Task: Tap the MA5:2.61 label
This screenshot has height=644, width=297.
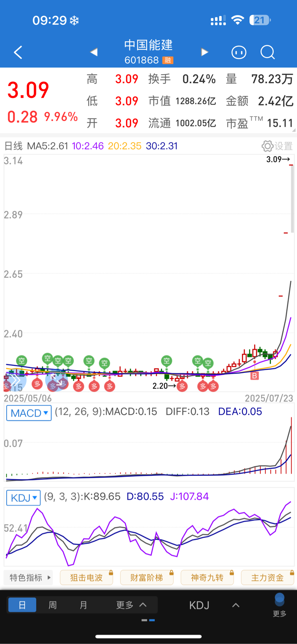Action: point(48,146)
